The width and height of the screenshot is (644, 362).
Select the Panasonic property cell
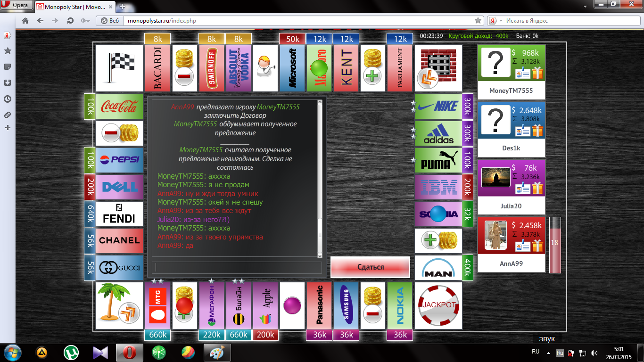coord(319,305)
